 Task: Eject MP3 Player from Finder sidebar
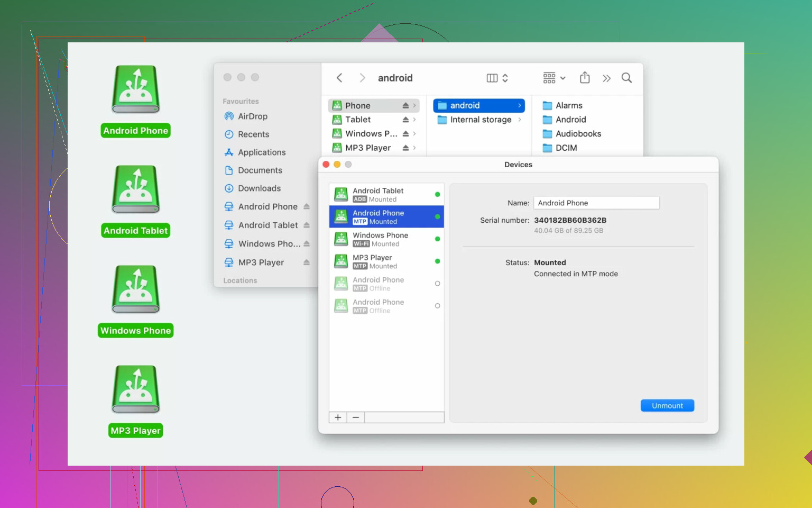(307, 262)
